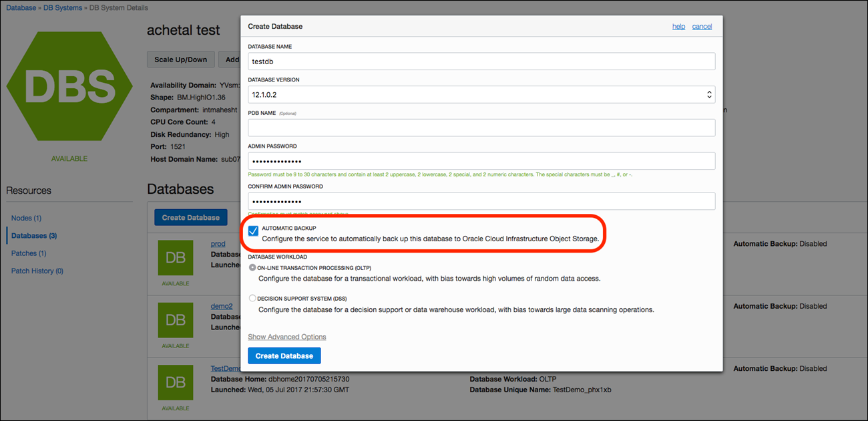Click the prod database DB icon
Image resolution: width=868 pixels, height=421 pixels.
175,257
